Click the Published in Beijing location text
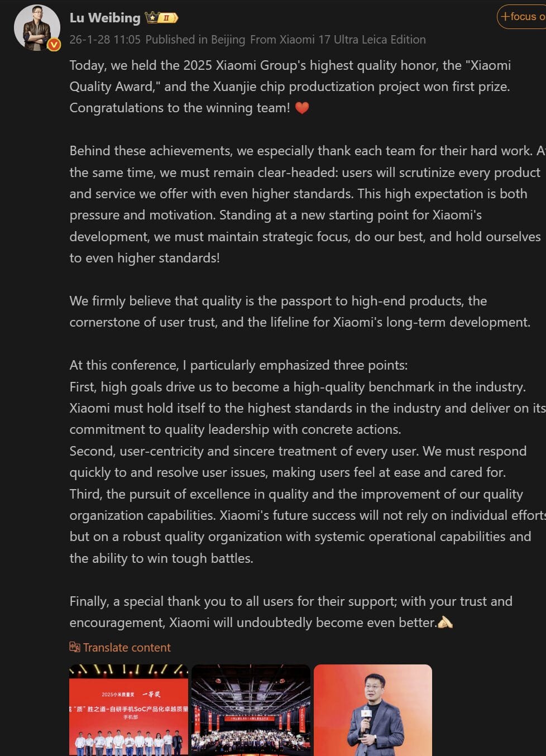The image size is (546, 756). (195, 40)
